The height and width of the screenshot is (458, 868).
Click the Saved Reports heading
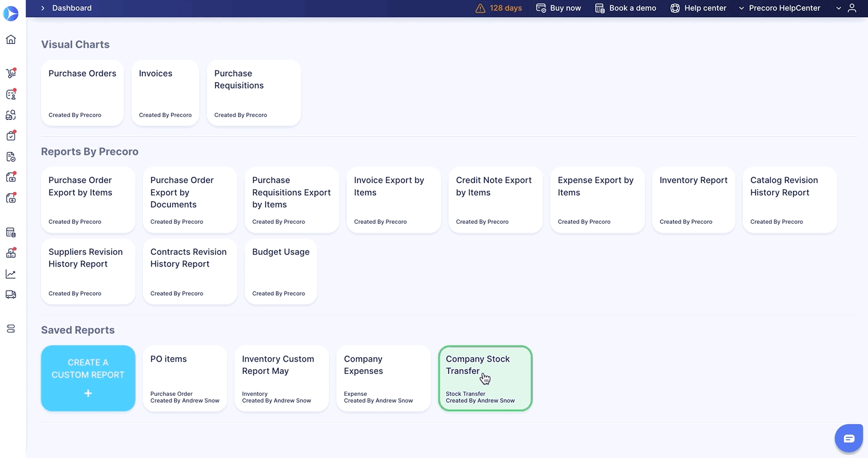point(78,330)
